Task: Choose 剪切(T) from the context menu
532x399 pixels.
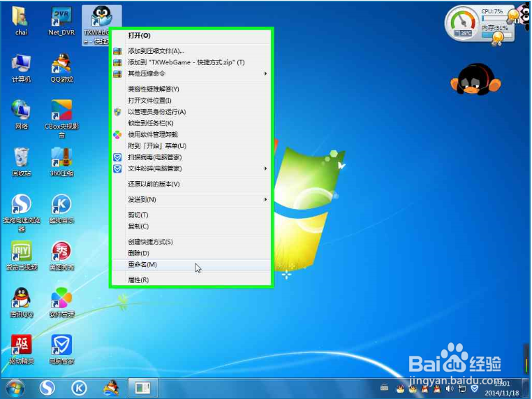Action: [x=191, y=215]
